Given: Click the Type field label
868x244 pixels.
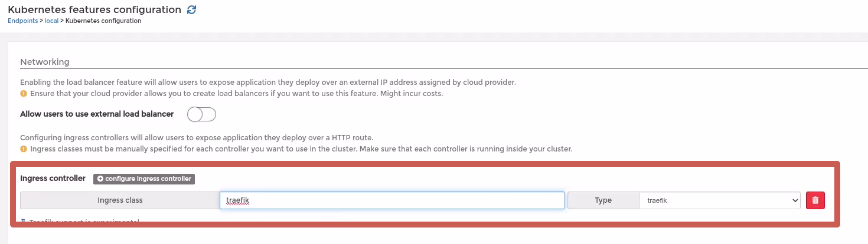Looking at the screenshot, I should (x=603, y=200).
